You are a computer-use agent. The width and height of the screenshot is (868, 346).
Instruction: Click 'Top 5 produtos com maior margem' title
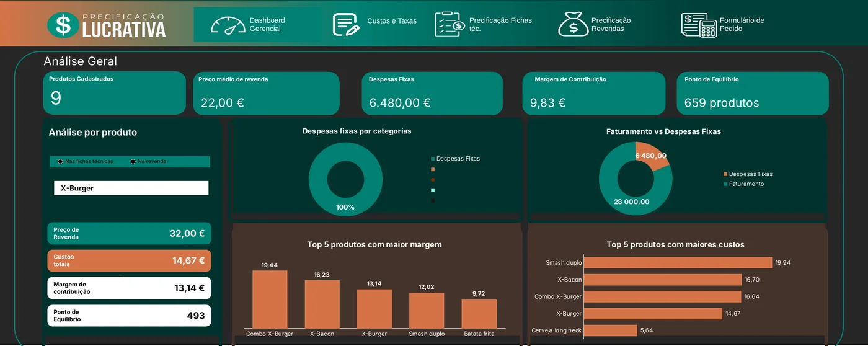pos(374,245)
